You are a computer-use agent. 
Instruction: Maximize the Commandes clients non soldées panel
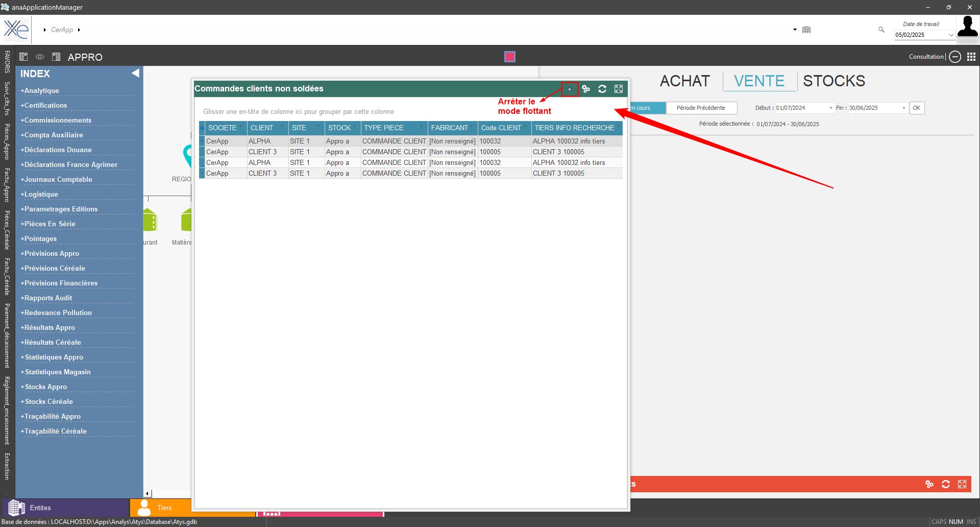coord(619,89)
